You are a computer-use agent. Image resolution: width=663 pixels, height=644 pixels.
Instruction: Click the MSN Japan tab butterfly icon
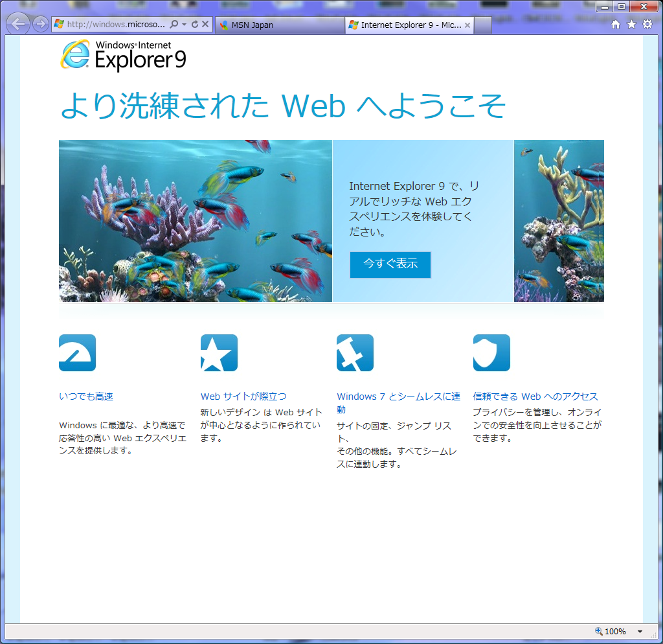point(224,25)
